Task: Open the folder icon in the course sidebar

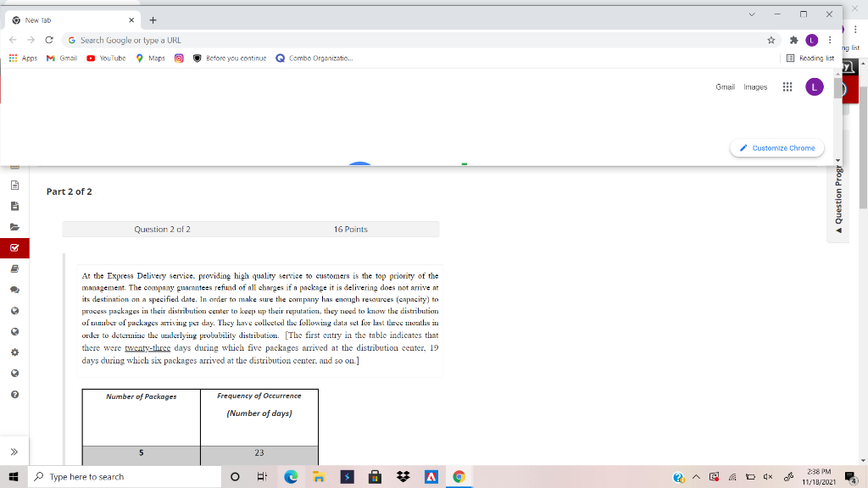Action: point(14,225)
